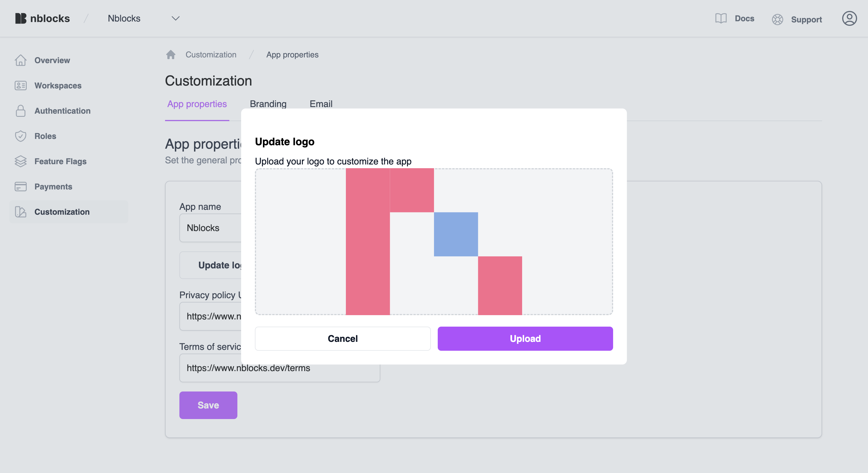Click the Workspaces ID card icon
This screenshot has width=868, height=473.
coord(21,86)
